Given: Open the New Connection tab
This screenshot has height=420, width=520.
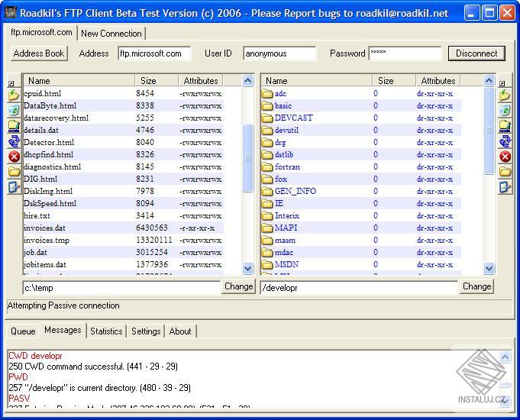Looking at the screenshot, I should (x=111, y=34).
